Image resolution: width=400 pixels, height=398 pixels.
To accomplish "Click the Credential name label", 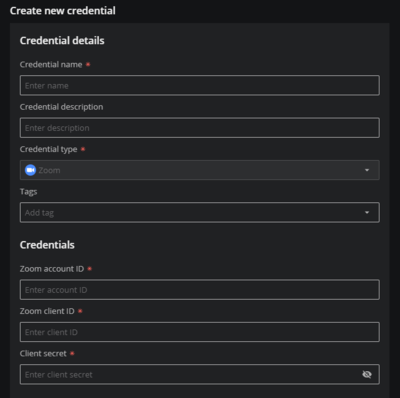I will pos(51,64).
